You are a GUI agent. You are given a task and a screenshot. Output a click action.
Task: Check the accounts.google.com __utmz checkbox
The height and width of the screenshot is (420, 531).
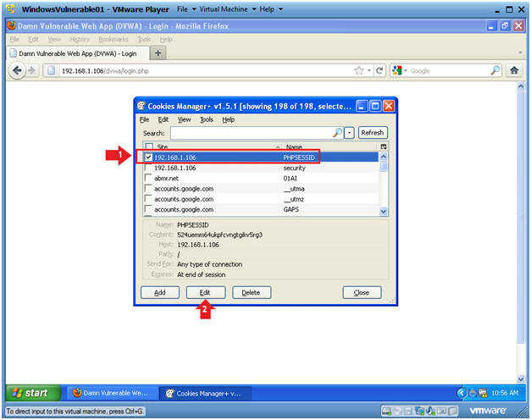148,199
